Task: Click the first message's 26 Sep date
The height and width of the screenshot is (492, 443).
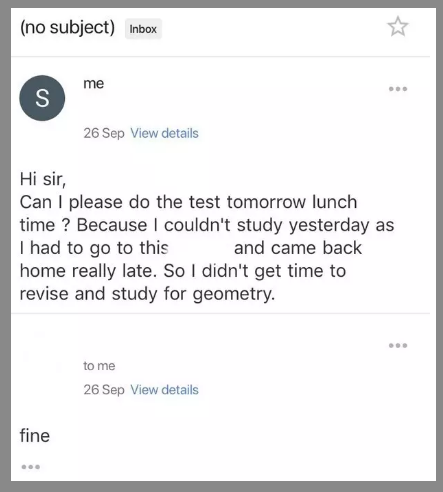Action: pyautogui.click(x=104, y=133)
